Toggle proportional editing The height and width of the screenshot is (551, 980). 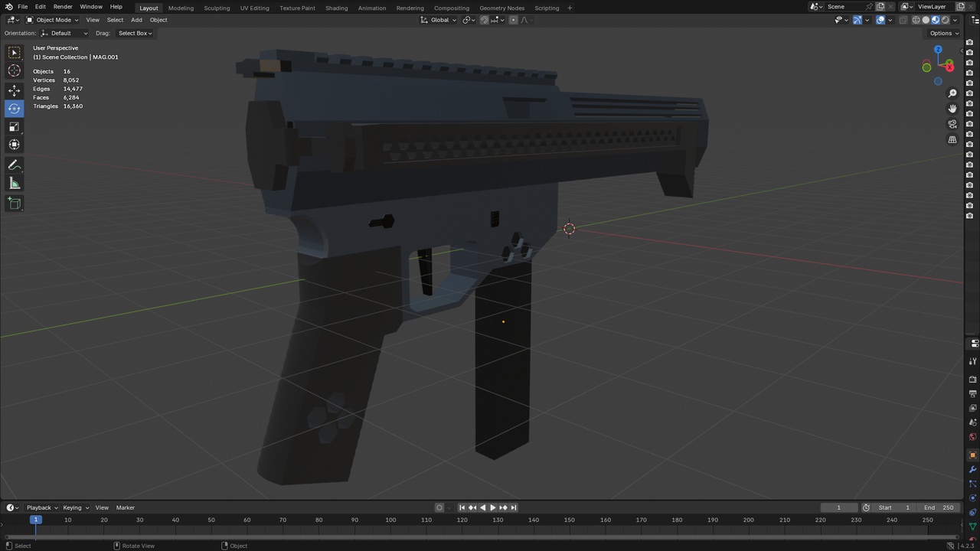(513, 20)
